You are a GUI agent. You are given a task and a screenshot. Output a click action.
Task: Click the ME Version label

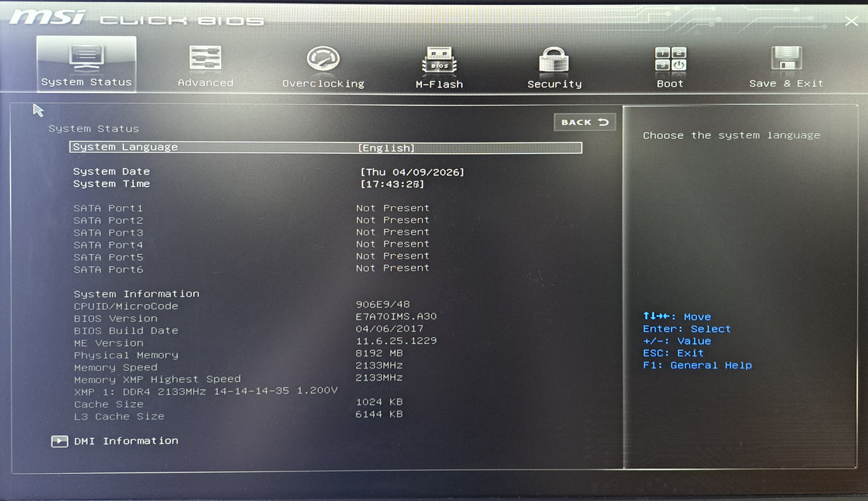[x=108, y=343]
